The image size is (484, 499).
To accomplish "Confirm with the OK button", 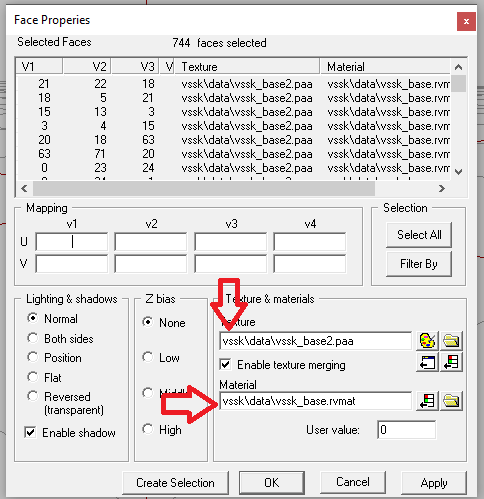I will 272,483.
